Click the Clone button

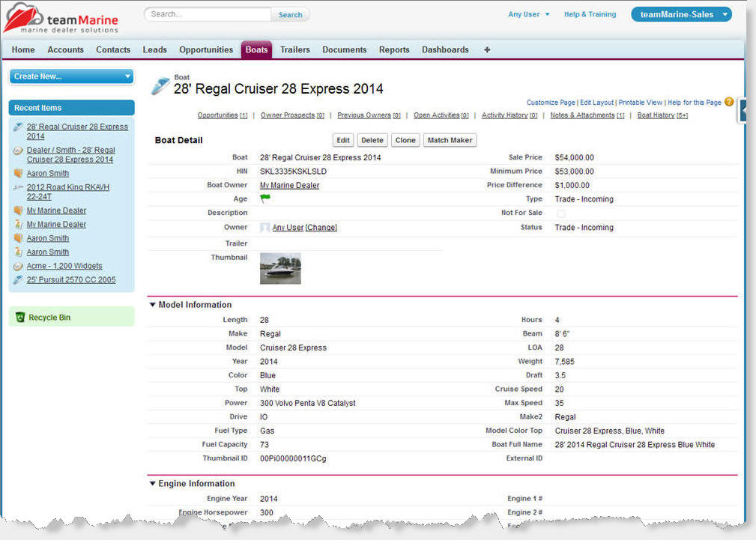(405, 140)
